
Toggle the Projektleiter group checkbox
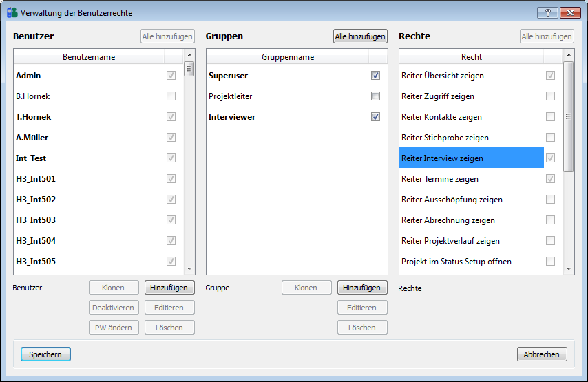coord(375,96)
